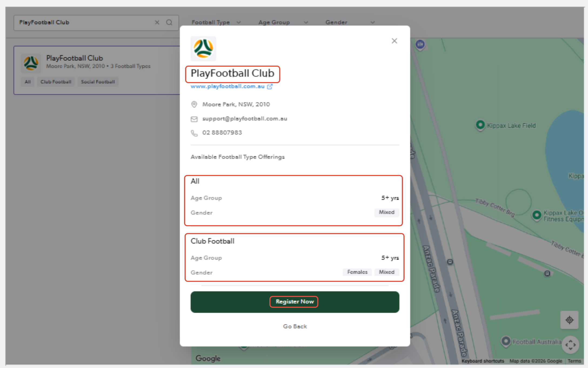The height and width of the screenshot is (368, 588).
Task: Click the PlayFootball Club logo in the dialog
Action: point(203,49)
